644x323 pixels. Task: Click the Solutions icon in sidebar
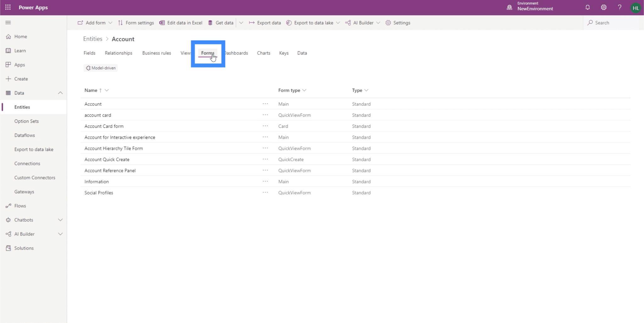click(8, 248)
